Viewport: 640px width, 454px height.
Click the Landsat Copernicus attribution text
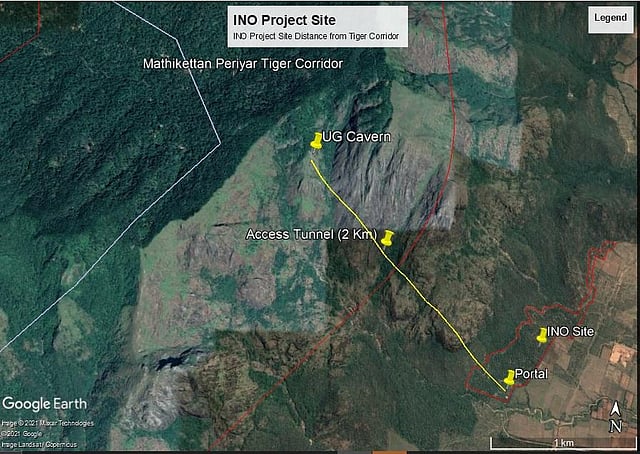(38, 442)
